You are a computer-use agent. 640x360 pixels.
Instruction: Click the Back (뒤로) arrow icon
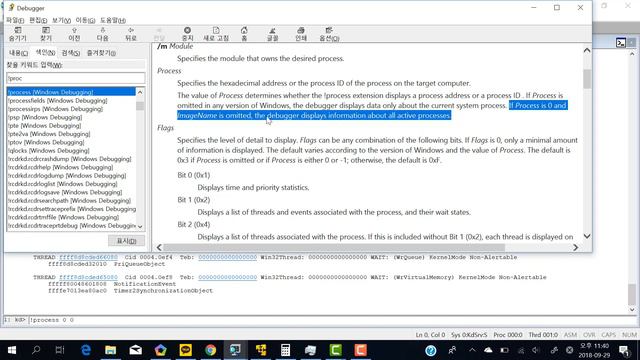click(x=131, y=34)
